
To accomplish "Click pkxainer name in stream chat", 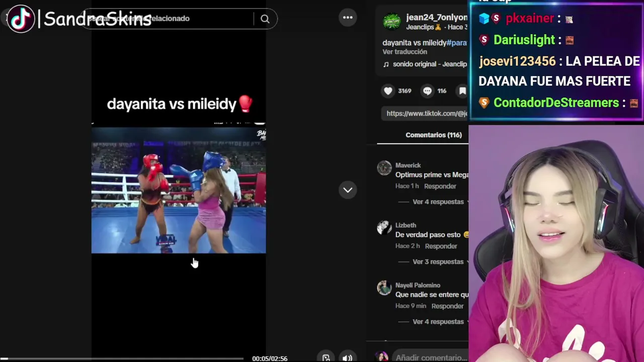I will tap(529, 19).
